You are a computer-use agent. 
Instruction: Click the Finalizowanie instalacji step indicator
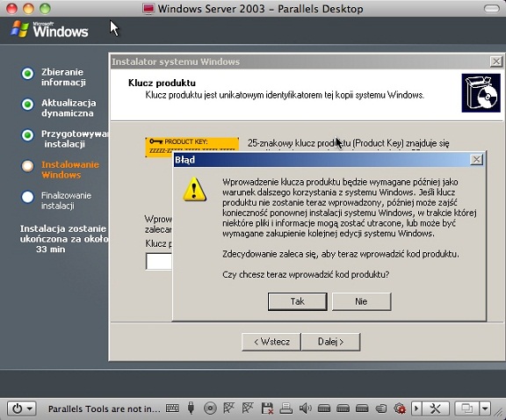click(x=28, y=197)
